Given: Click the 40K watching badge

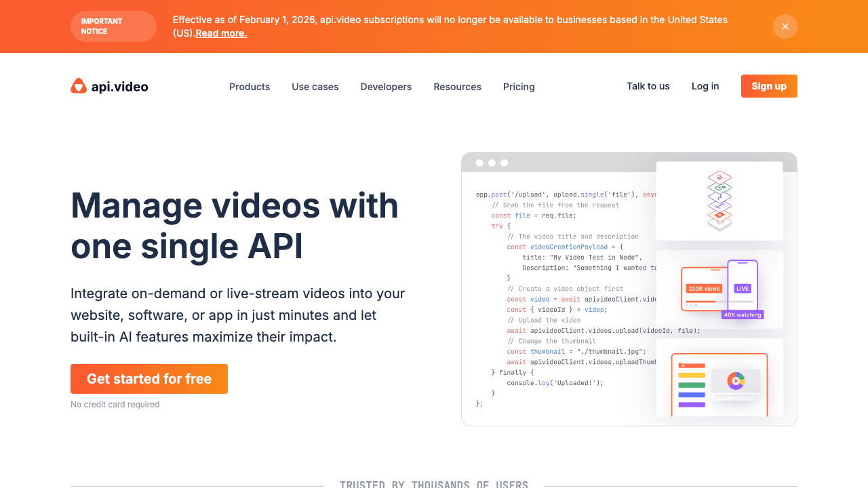Looking at the screenshot, I should coord(743,314).
